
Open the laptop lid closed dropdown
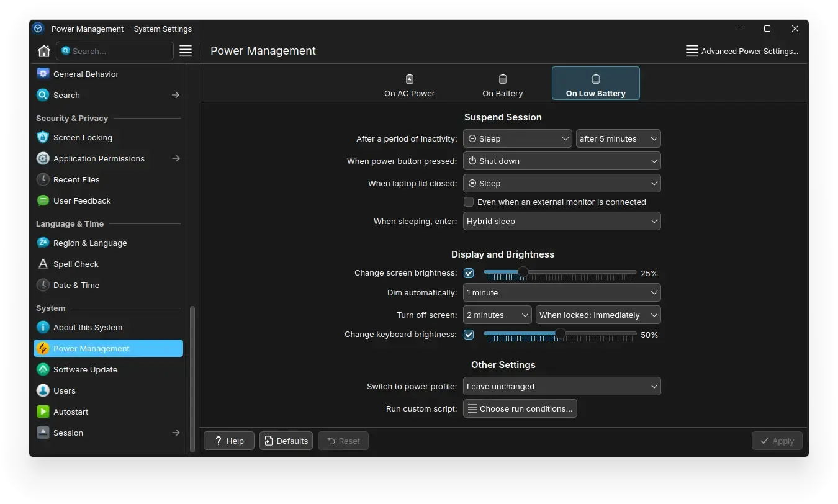coord(562,183)
